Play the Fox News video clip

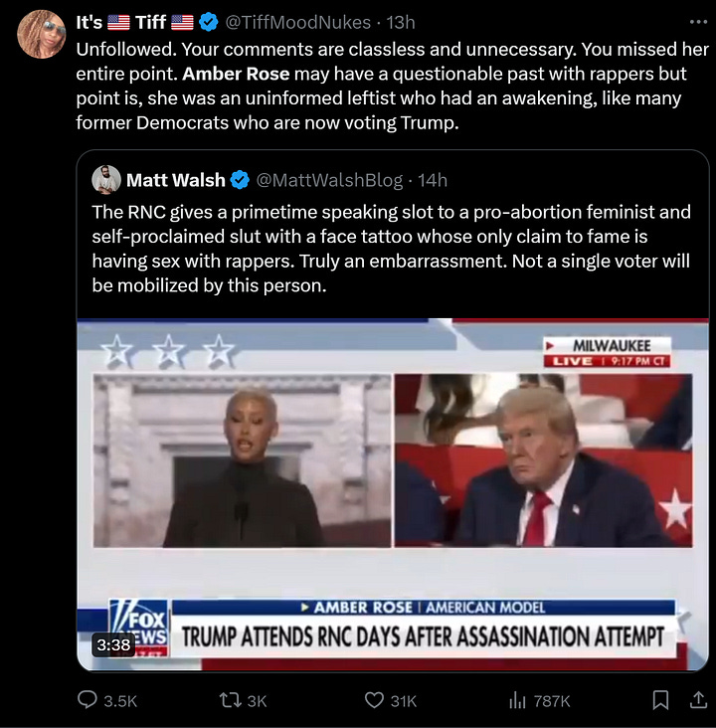393,495
